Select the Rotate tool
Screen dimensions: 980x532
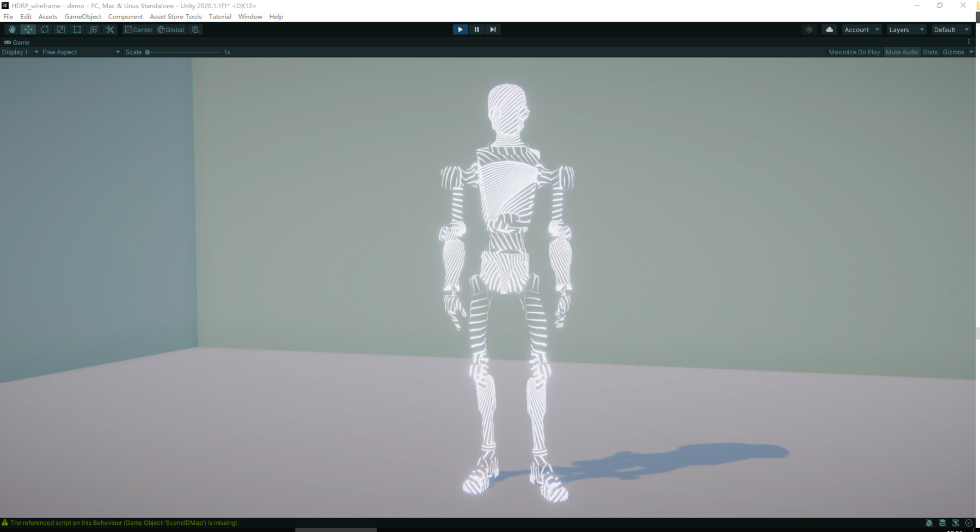coord(44,29)
